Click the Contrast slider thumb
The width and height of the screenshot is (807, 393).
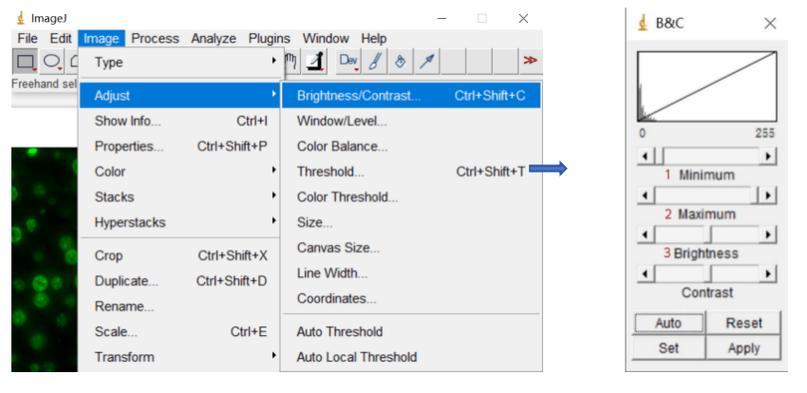[x=708, y=274]
